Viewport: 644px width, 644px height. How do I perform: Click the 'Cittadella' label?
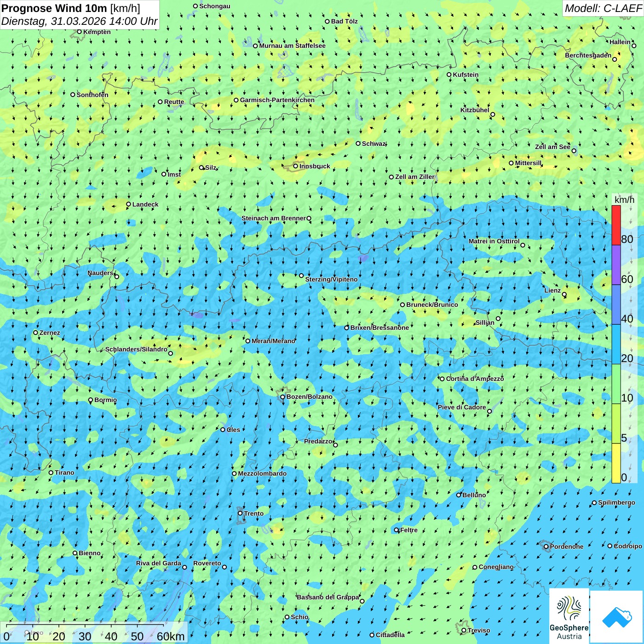pyautogui.click(x=390, y=635)
